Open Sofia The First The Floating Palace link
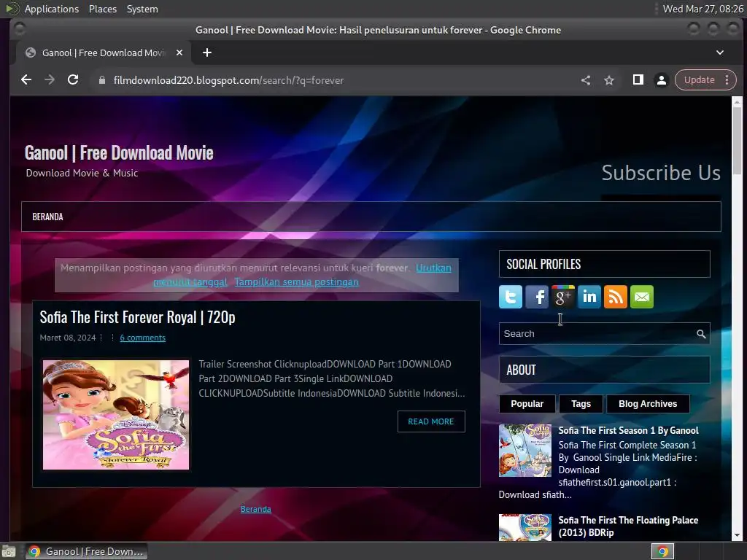The width and height of the screenshot is (747, 560). (x=628, y=526)
